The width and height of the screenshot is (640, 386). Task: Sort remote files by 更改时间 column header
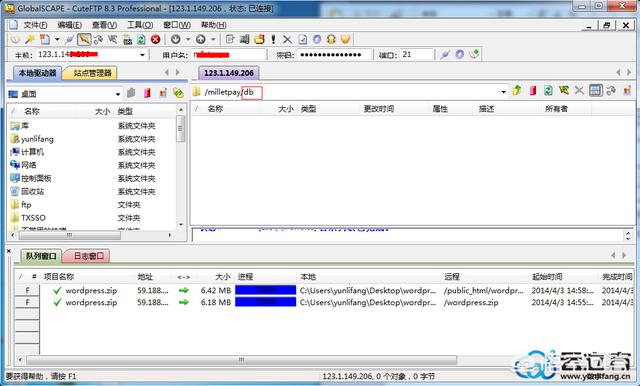(379, 109)
